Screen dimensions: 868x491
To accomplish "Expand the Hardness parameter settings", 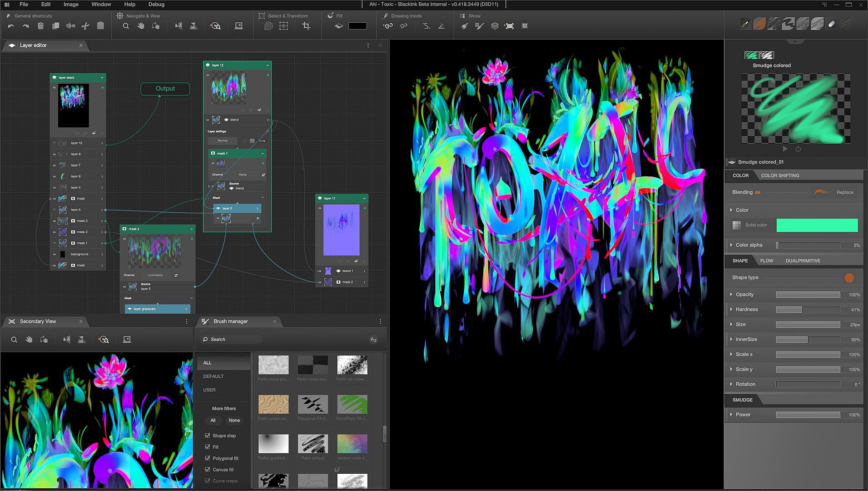I will tap(731, 310).
